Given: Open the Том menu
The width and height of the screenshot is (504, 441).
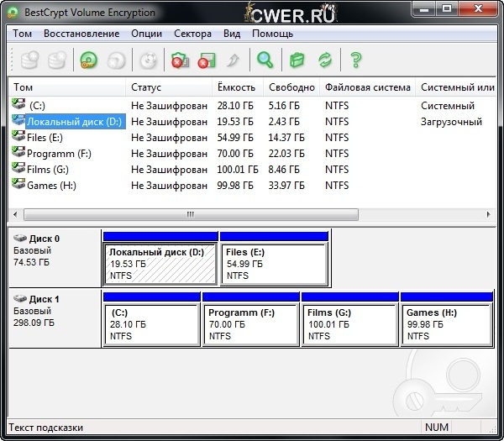Looking at the screenshot, I should tap(23, 34).
